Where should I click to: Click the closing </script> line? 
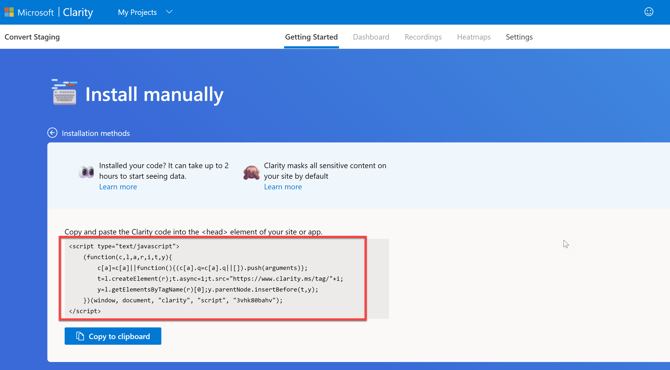click(x=85, y=311)
